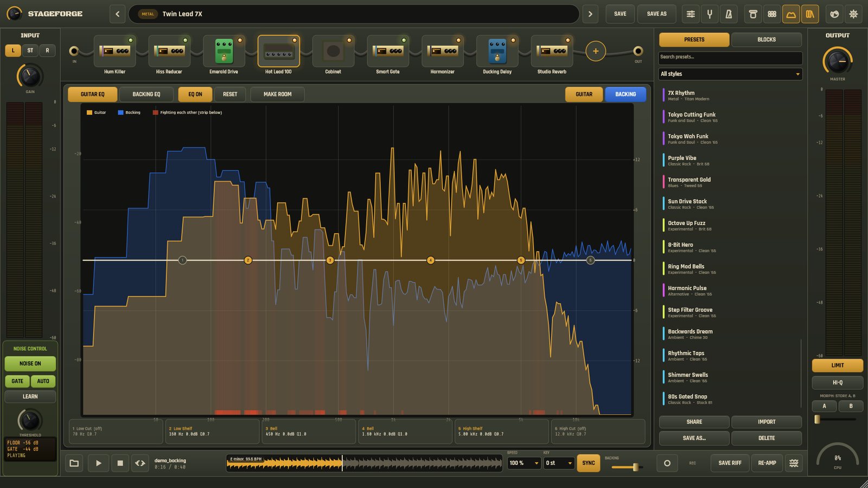Toggle the GATE mode button

[x=17, y=381]
